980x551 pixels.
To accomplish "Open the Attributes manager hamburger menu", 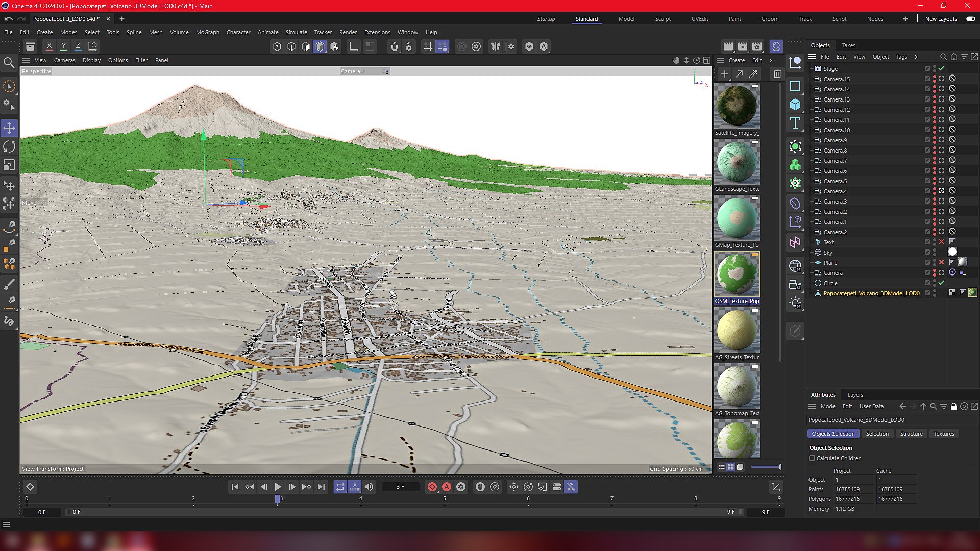I will (x=812, y=407).
